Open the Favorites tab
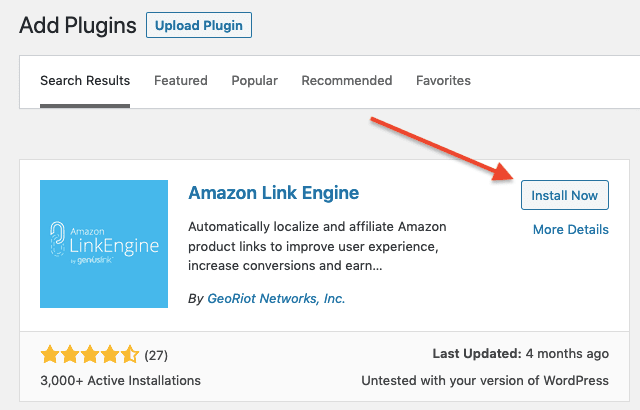640x410 pixels. click(443, 80)
